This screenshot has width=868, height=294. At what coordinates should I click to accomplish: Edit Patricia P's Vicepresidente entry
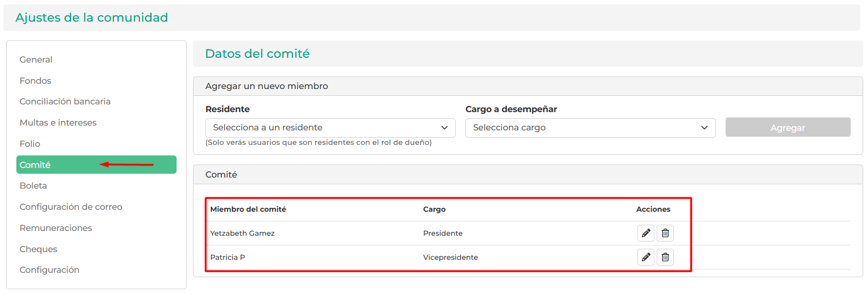(646, 257)
